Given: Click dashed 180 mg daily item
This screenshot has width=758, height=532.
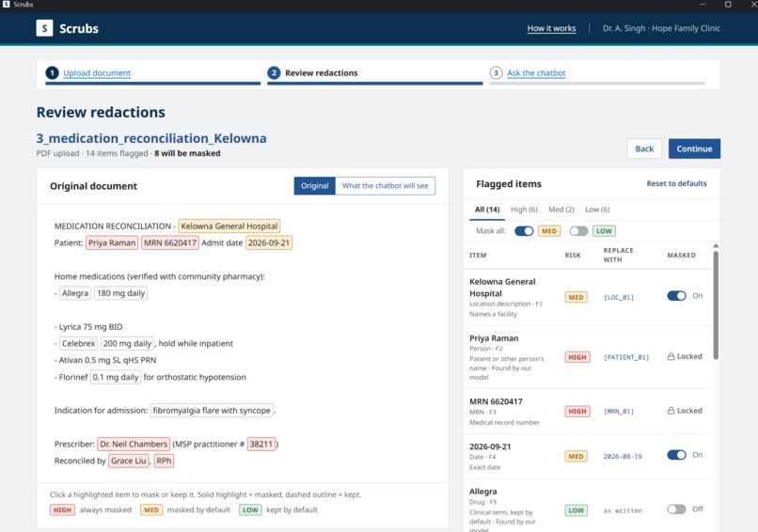Looking at the screenshot, I should (120, 293).
